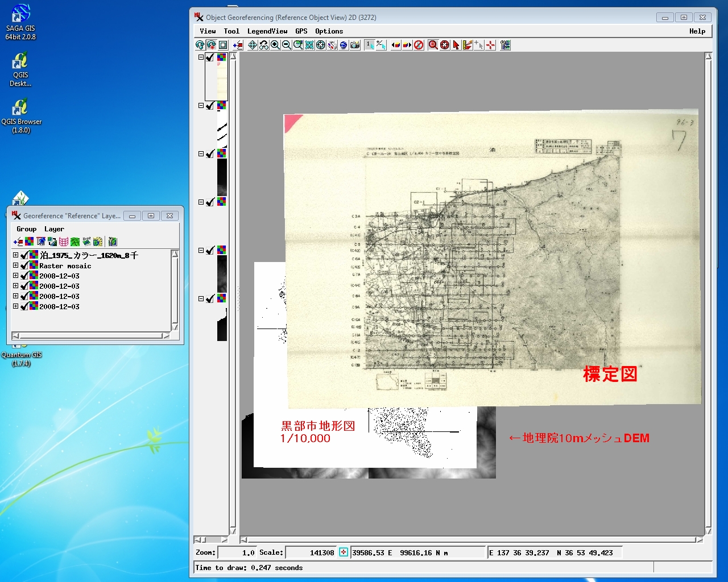Screen dimensions: 728x582
Task: Click the snapshot camera icon
Action: click(x=355, y=45)
